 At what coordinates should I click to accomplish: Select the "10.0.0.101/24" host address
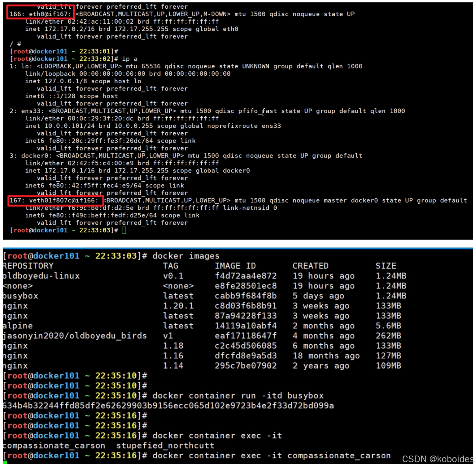pos(70,126)
